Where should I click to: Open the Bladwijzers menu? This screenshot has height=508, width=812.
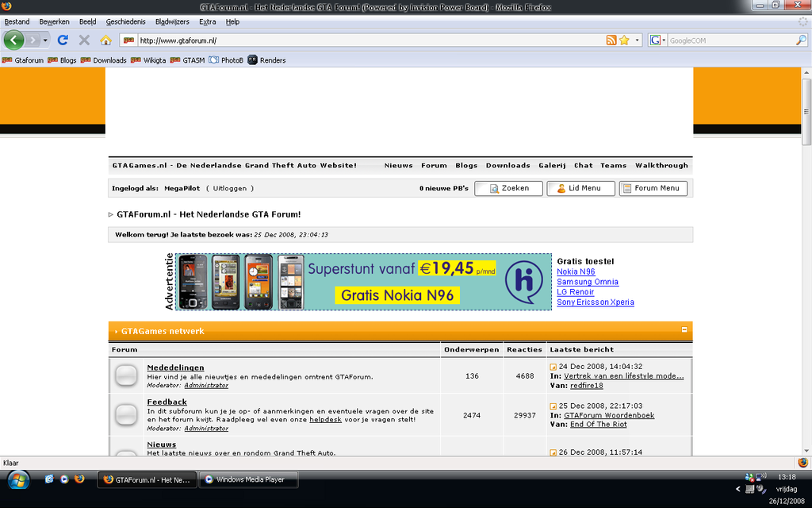(172, 21)
